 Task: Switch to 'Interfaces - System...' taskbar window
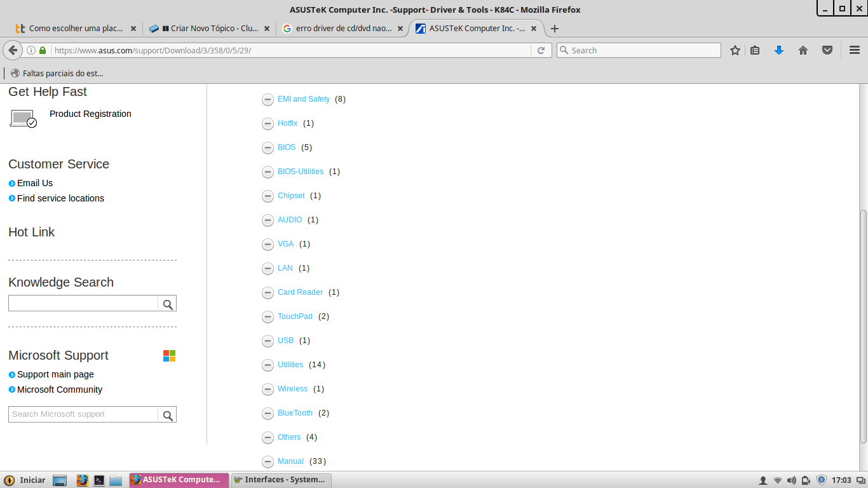coord(281,480)
